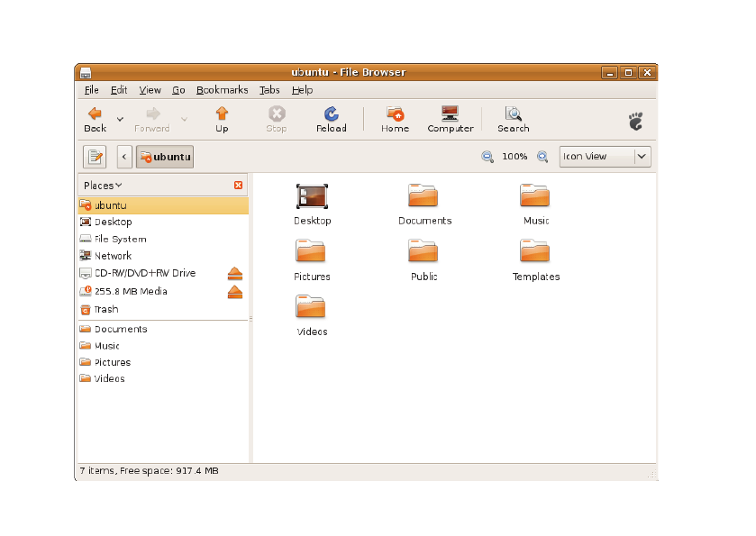Open the Bookmarks menu
Screen dimensions: 756x536
(222, 90)
